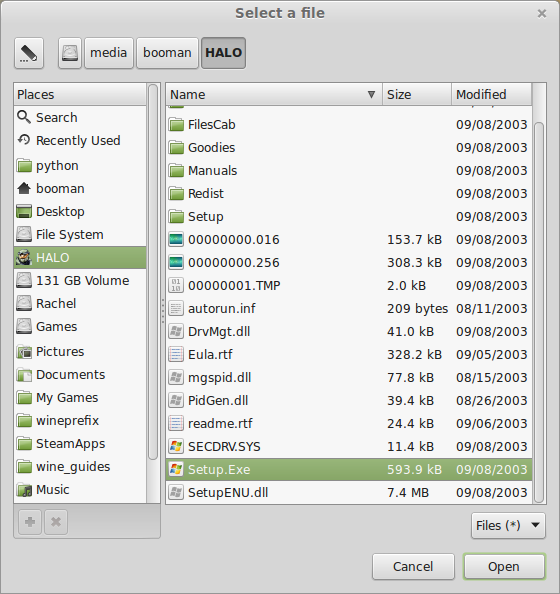Open the Games drive in Places
560x594 pixels.
coord(80,327)
